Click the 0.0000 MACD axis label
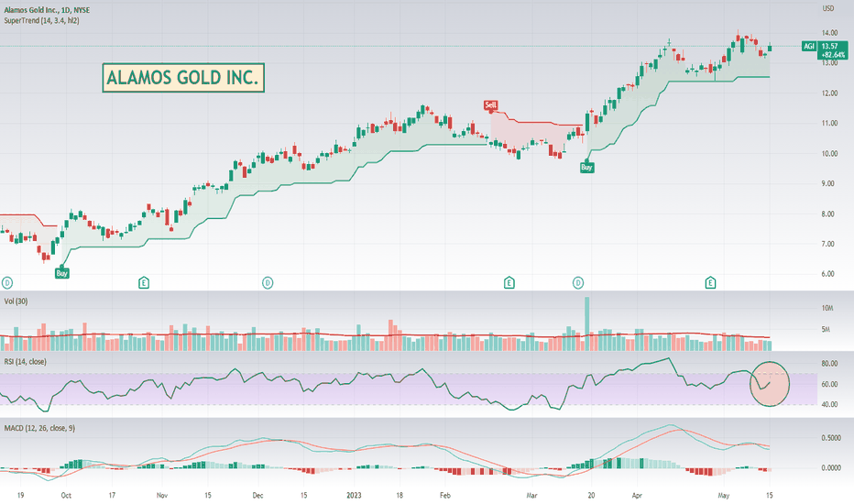 831,468
